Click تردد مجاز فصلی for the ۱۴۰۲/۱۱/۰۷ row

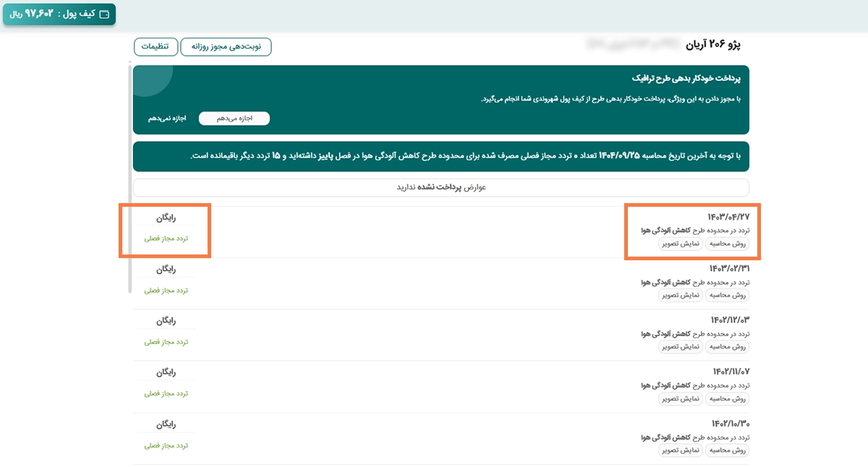(166, 394)
